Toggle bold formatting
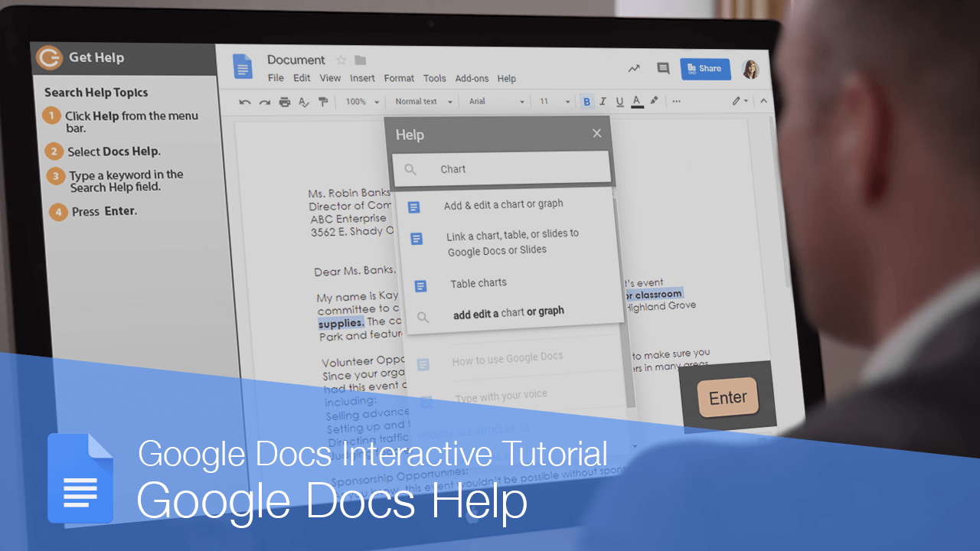Viewport: 980px width, 551px height. pyautogui.click(x=586, y=101)
